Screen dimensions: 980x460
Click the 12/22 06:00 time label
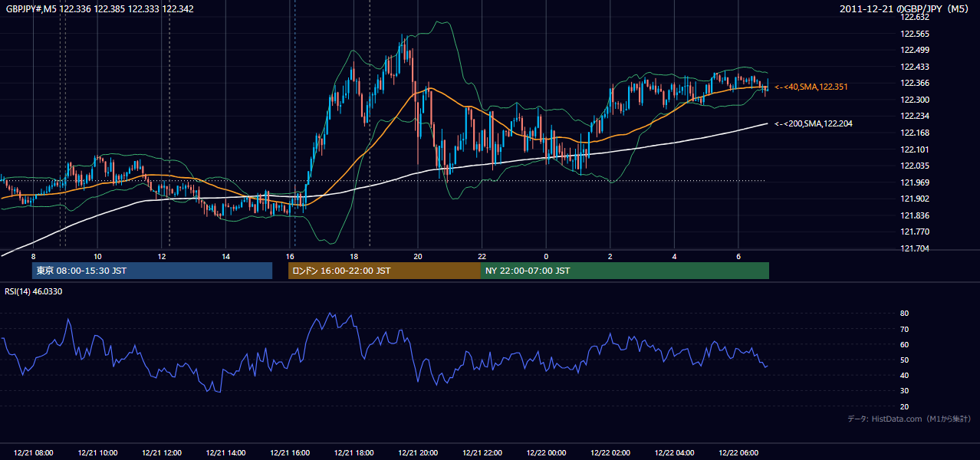pos(738,453)
